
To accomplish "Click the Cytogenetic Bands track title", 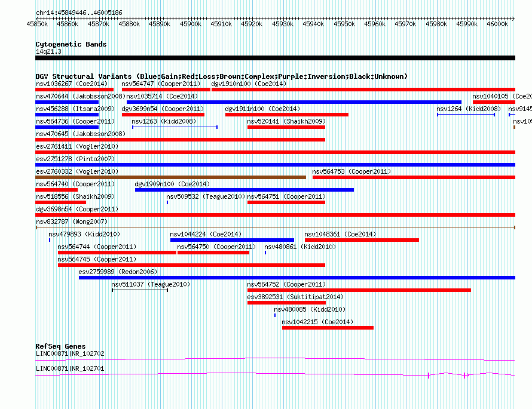I will click(71, 44).
